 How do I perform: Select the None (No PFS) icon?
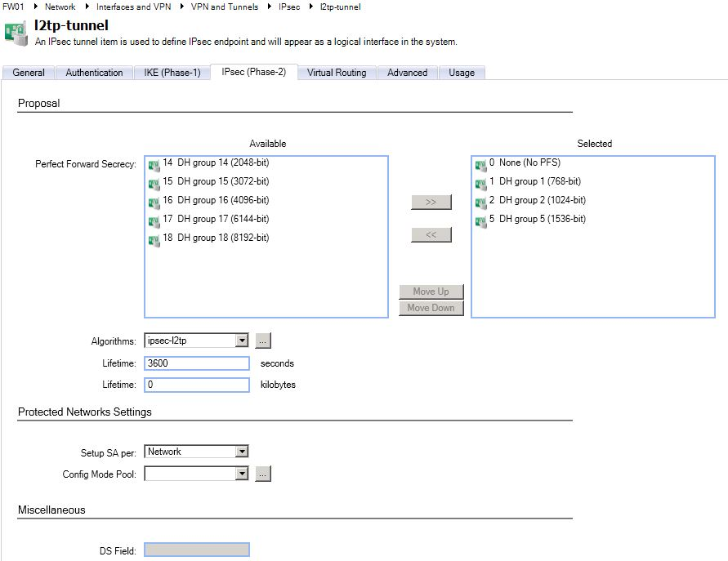click(x=480, y=164)
